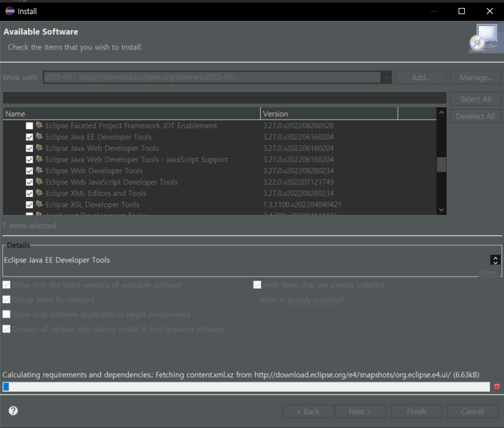Uncheck Eclipse XSL Developer Tools
This screenshot has height=428, width=504.
(29, 205)
